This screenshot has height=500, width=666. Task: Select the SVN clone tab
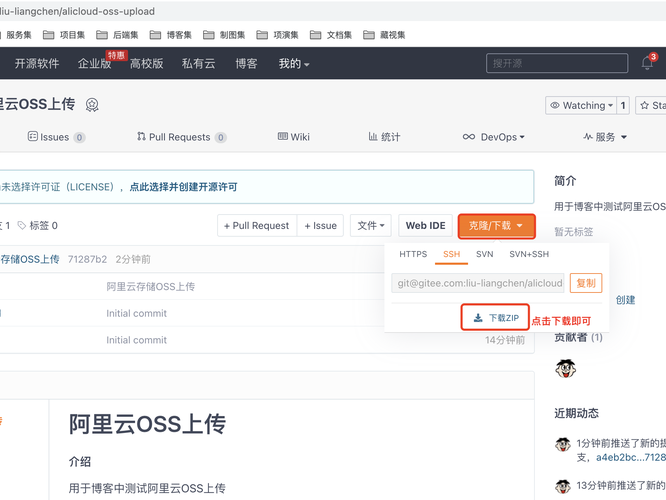pyautogui.click(x=485, y=254)
